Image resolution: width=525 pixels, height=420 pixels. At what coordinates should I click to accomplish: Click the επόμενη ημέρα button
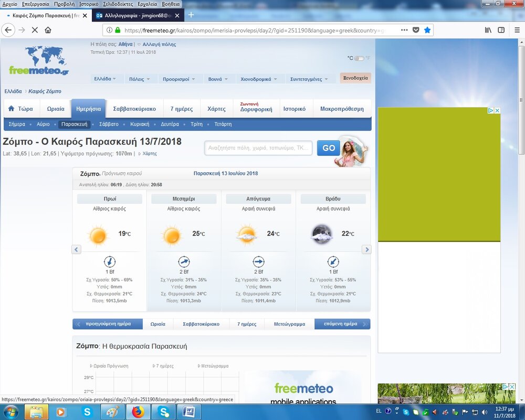point(342,324)
